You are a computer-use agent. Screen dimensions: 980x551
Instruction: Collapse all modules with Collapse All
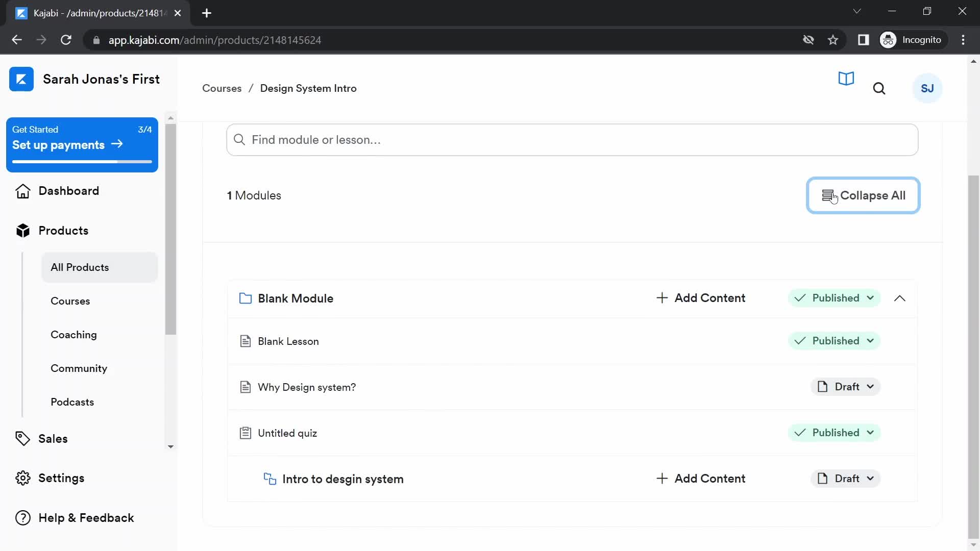click(863, 195)
